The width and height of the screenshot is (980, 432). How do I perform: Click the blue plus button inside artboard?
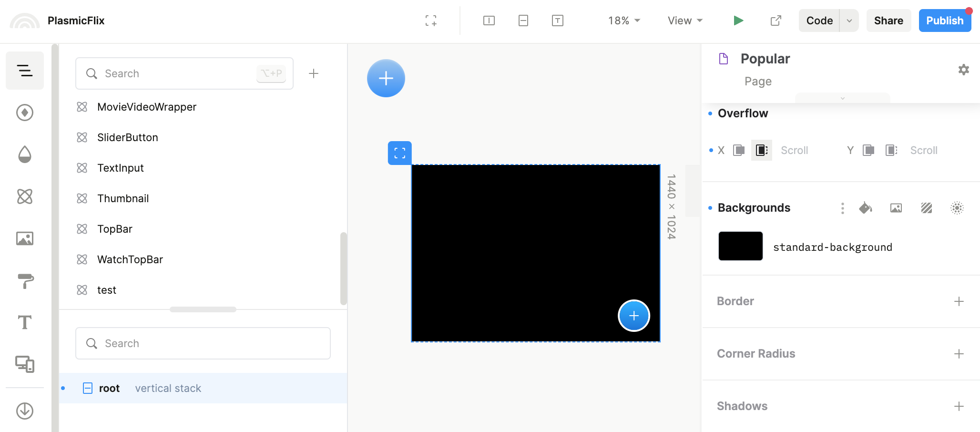634,316
